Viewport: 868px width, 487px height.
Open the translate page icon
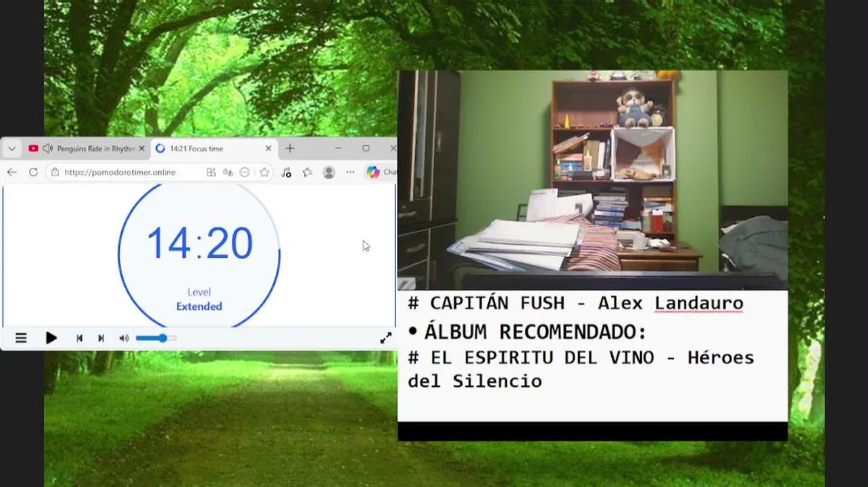click(x=228, y=172)
